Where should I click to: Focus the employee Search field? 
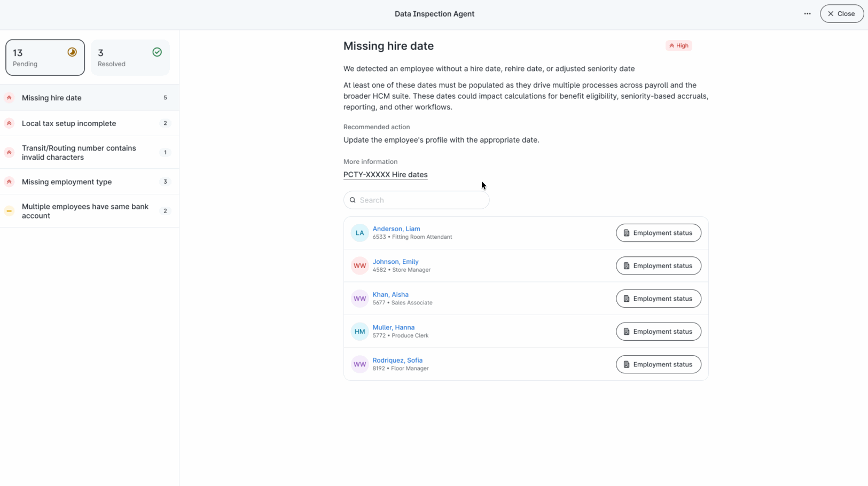[x=416, y=200]
